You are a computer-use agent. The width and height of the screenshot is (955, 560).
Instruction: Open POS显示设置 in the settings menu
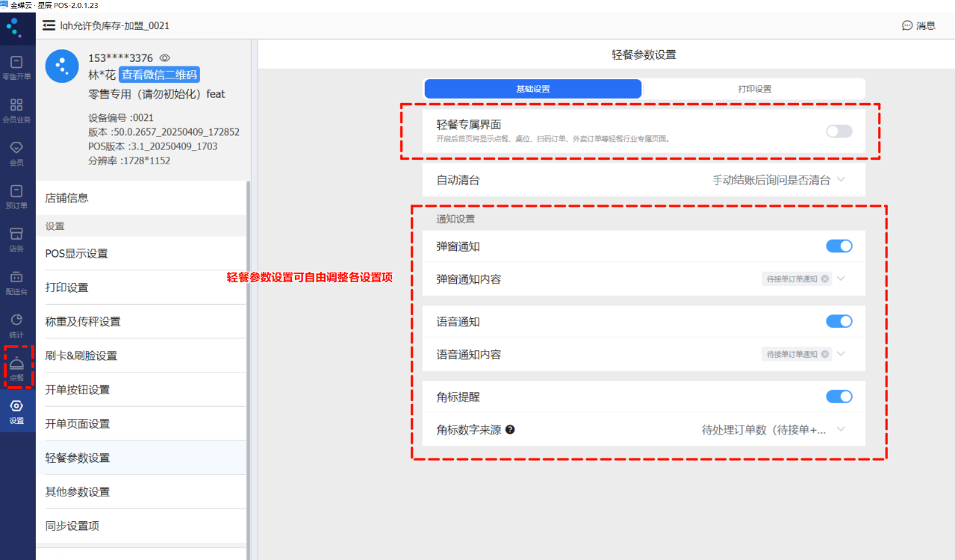pyautogui.click(x=141, y=254)
